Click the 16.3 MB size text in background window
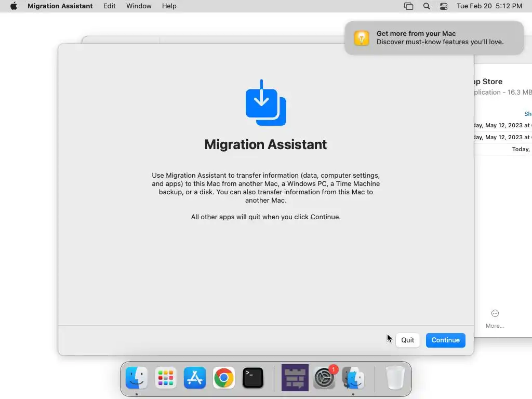The height and width of the screenshot is (399, 532). pos(520,92)
